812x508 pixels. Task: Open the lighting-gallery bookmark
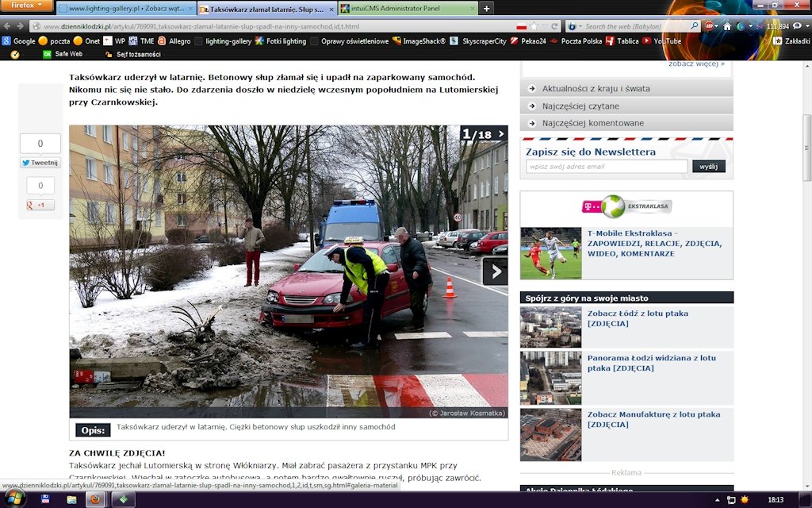tap(223, 41)
